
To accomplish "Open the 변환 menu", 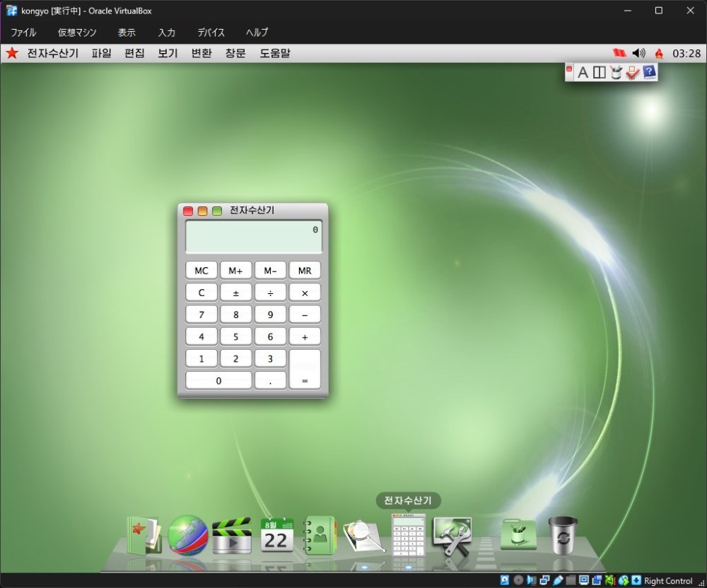I will (x=201, y=53).
